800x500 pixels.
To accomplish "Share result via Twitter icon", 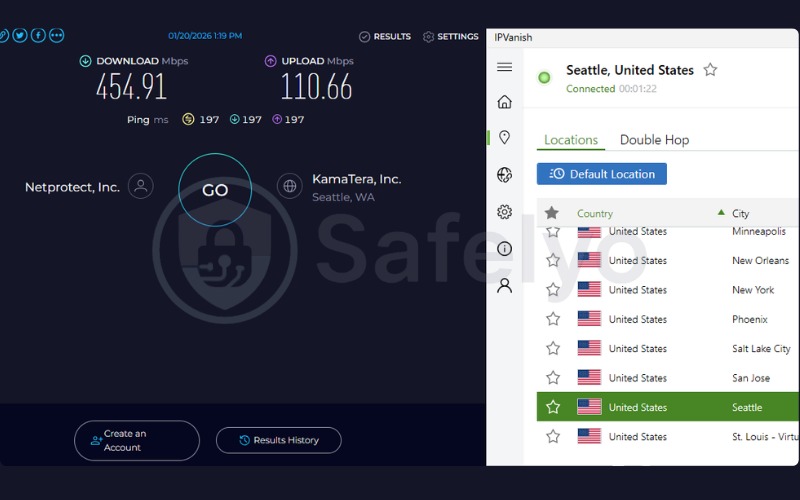I will tap(20, 35).
